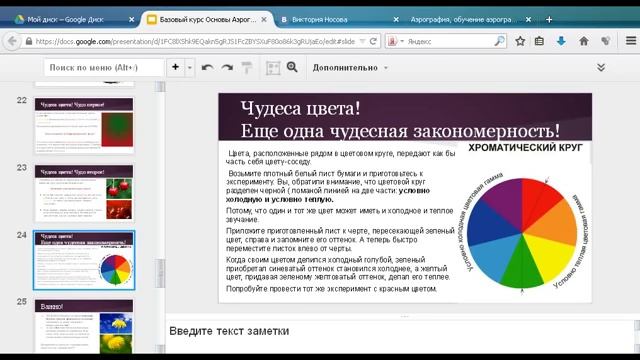This screenshot has height=360, width=640.
Task: Go to the browser home page icon
Action: (x=584, y=41)
